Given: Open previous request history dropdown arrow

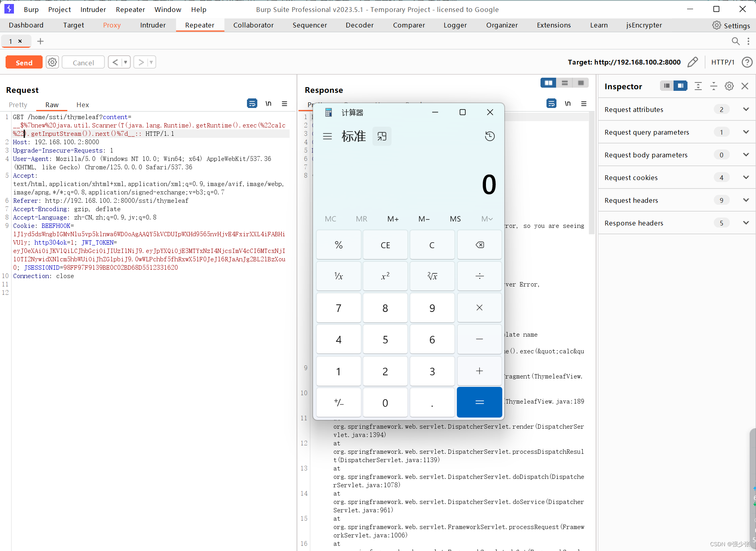Looking at the screenshot, I should (x=125, y=62).
